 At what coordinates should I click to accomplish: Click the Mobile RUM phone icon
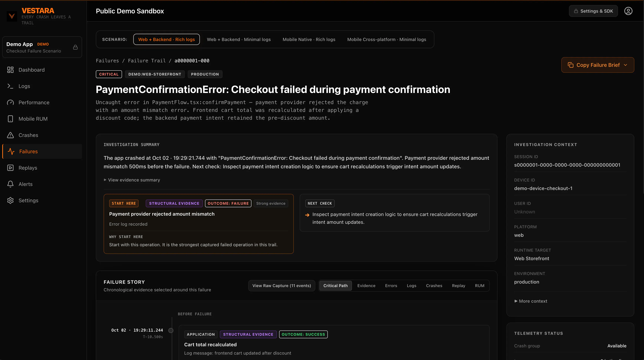(10, 119)
